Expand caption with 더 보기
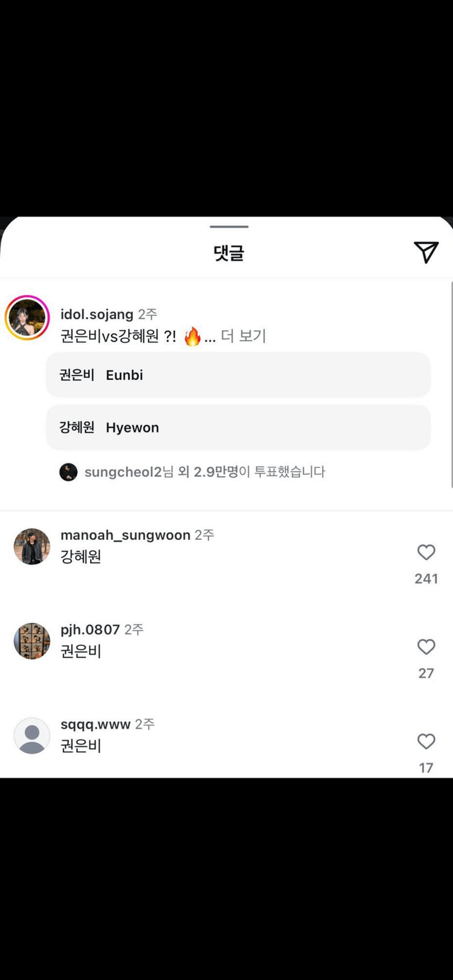The height and width of the screenshot is (980, 453). coord(243,336)
